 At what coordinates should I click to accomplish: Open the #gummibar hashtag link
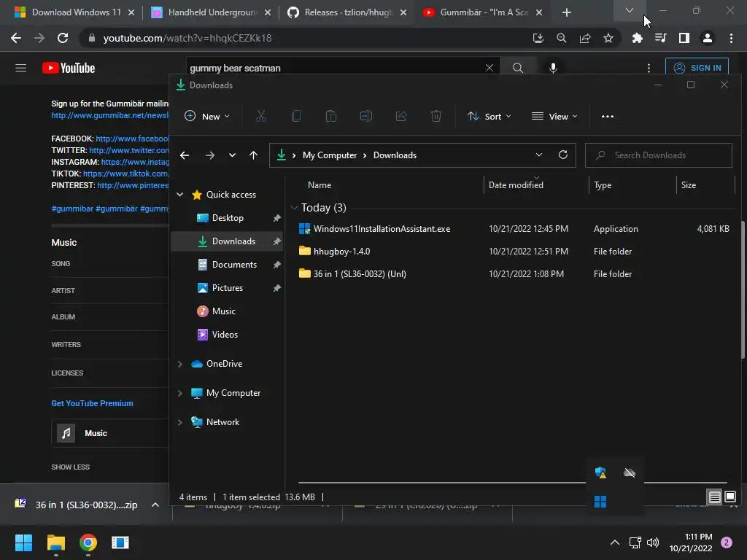click(x=72, y=209)
